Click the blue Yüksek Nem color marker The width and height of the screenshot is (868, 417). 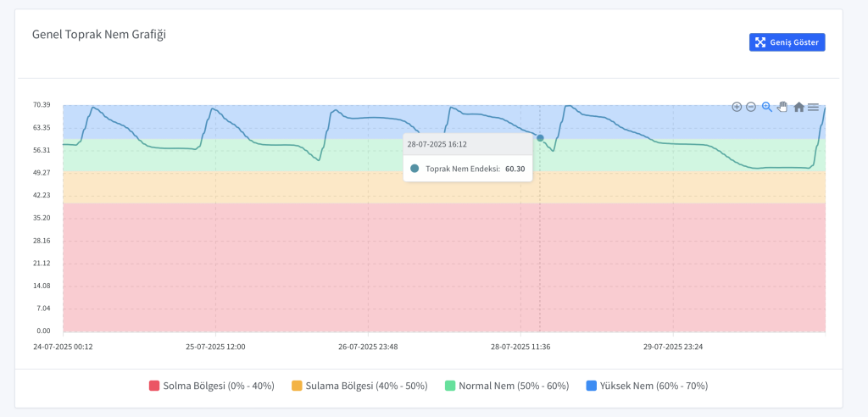[x=592, y=386]
